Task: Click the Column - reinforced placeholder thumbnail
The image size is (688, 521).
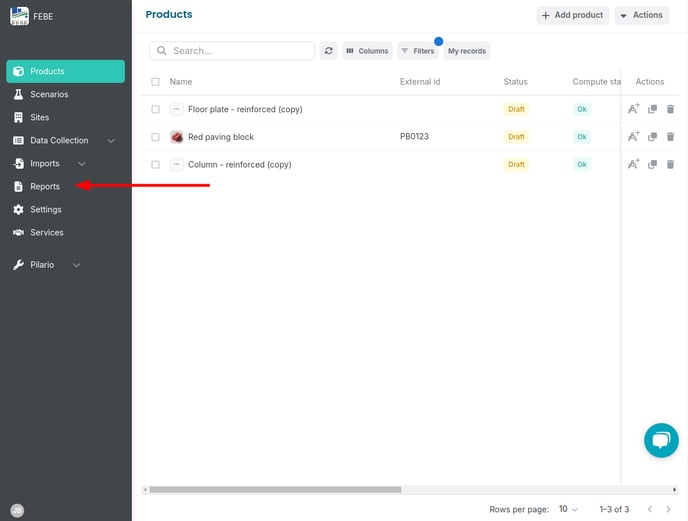Action: 177,165
